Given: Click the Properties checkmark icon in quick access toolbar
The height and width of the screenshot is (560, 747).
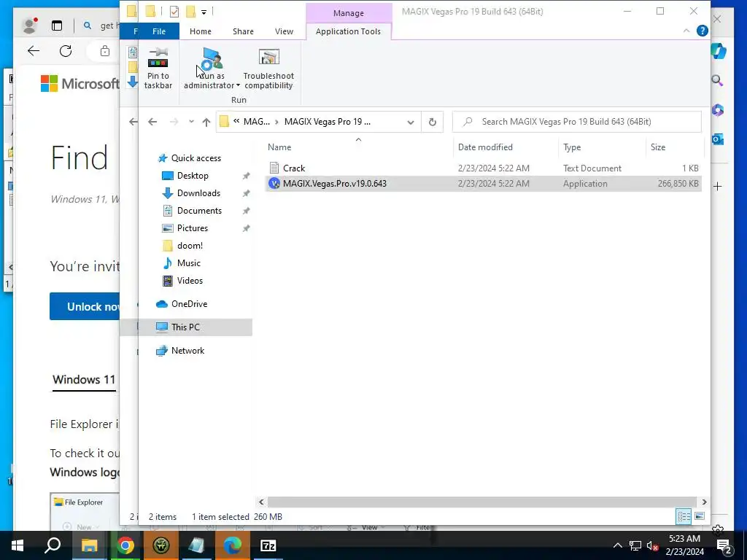Looking at the screenshot, I should coord(174,12).
